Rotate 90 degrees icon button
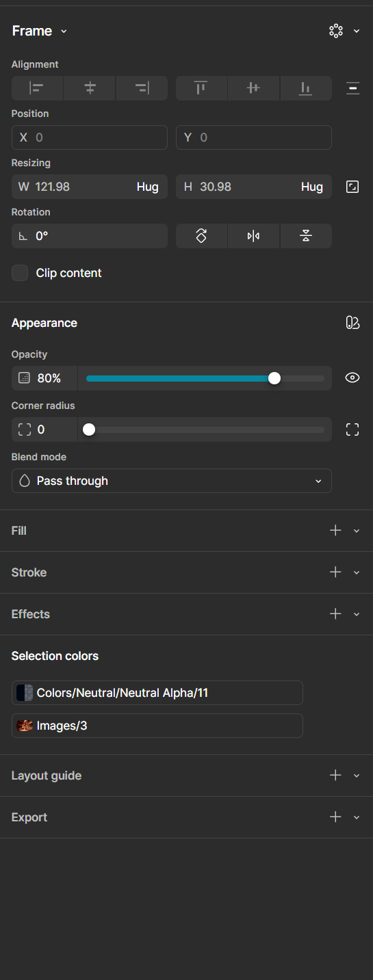 click(201, 236)
